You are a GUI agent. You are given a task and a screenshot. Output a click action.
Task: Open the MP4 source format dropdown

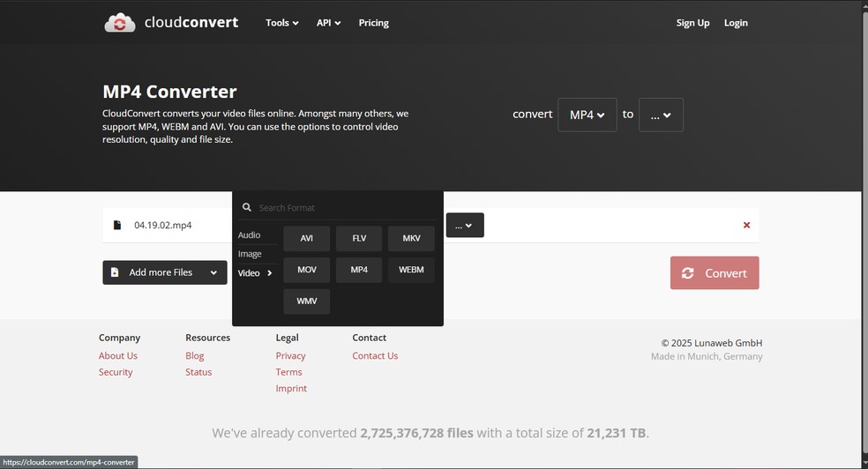click(587, 115)
